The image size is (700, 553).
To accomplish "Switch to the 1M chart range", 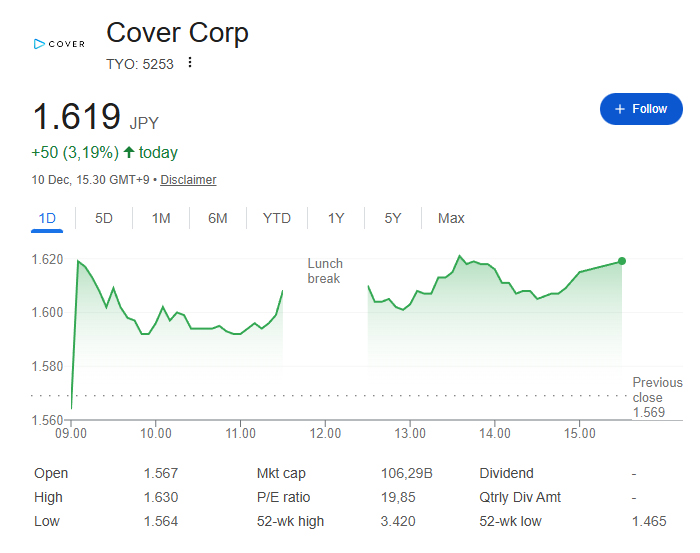I will [161, 218].
